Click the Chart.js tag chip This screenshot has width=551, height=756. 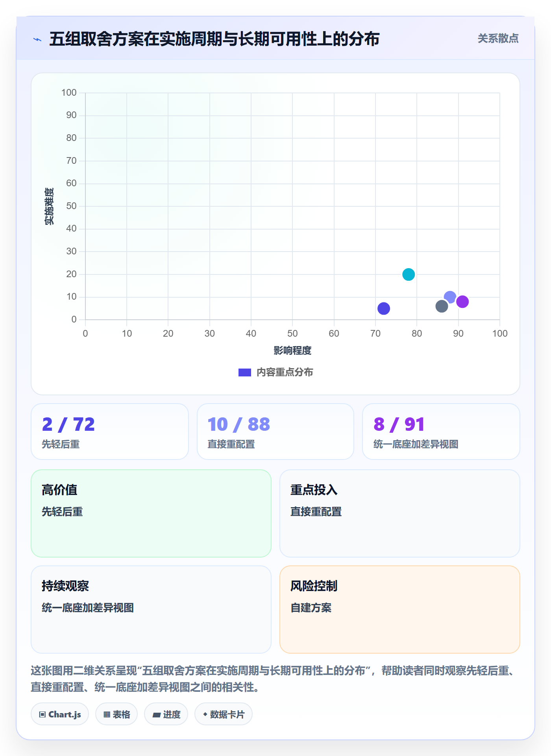[60, 714]
